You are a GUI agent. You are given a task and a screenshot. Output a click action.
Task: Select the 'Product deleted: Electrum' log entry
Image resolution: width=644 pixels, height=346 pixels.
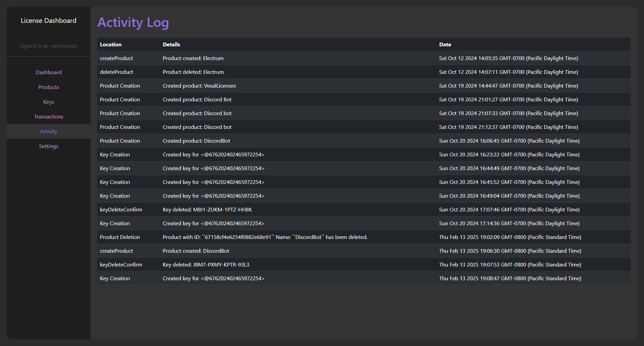tap(193, 72)
